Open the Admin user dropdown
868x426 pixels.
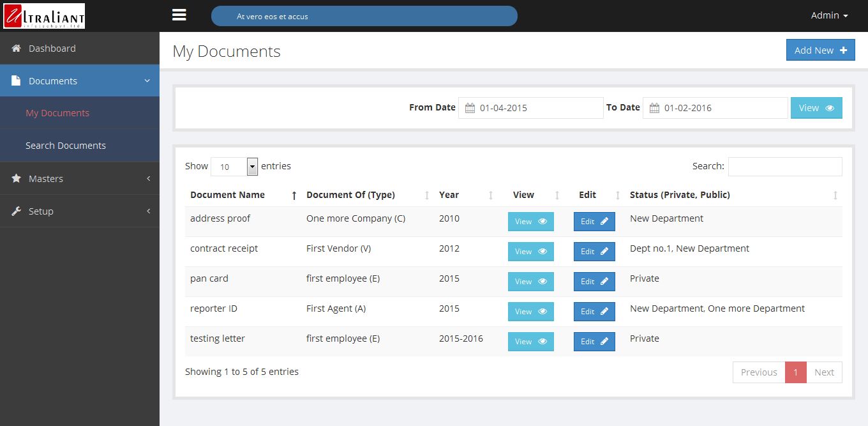pos(829,15)
